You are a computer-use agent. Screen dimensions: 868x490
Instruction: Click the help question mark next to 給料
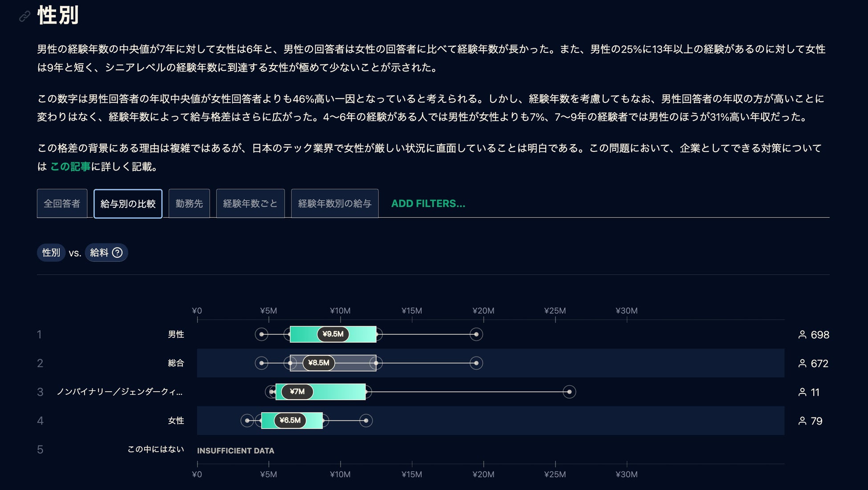pos(117,253)
